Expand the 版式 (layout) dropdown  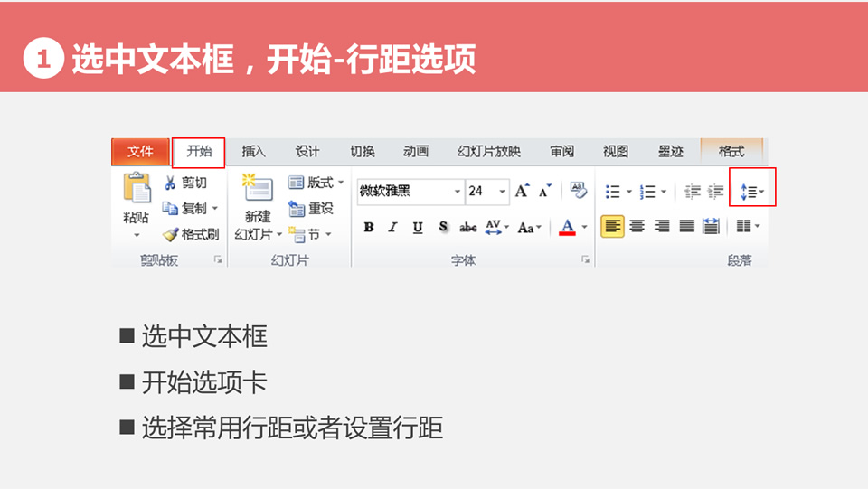coord(341,183)
